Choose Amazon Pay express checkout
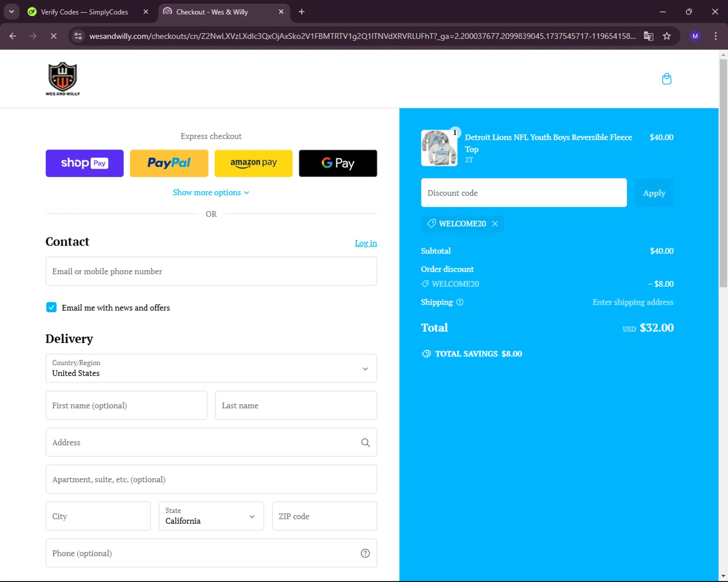The height and width of the screenshot is (582, 728). click(253, 163)
